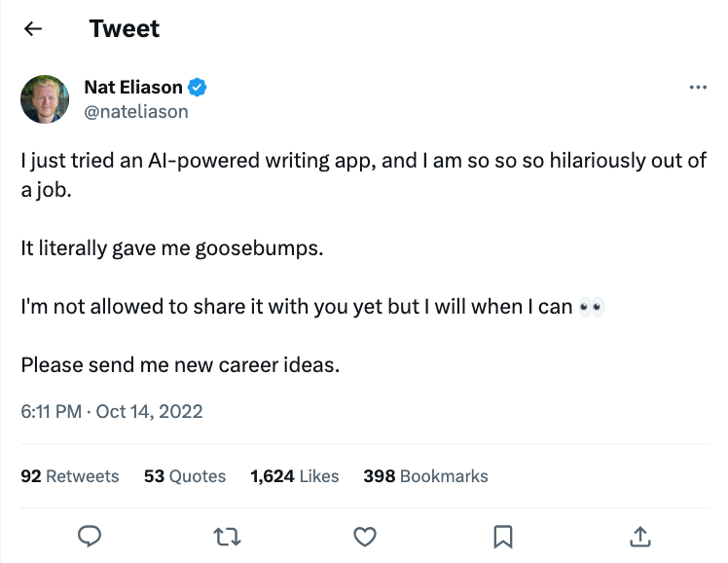Click the eyes emoji in the tweet

coord(591,308)
